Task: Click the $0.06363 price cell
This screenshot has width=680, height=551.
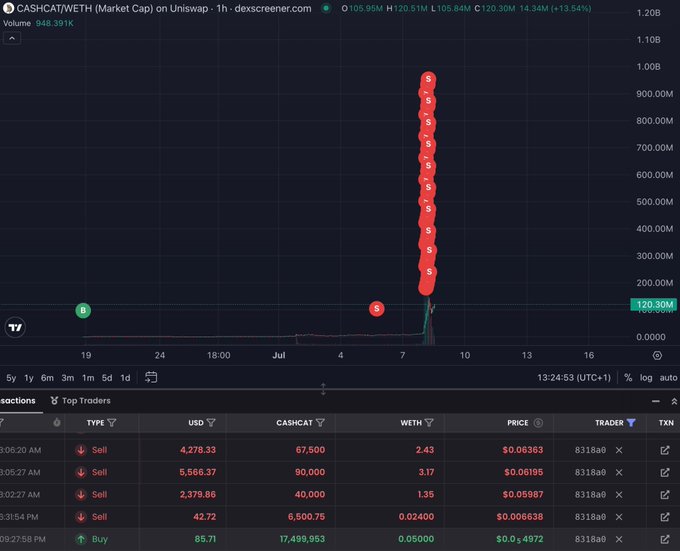Action: pyautogui.click(x=523, y=450)
